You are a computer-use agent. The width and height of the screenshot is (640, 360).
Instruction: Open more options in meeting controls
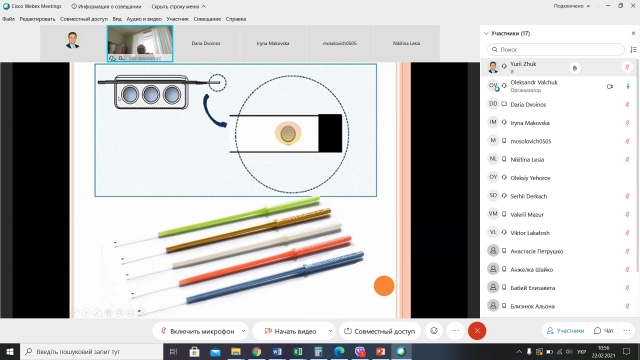click(x=456, y=331)
